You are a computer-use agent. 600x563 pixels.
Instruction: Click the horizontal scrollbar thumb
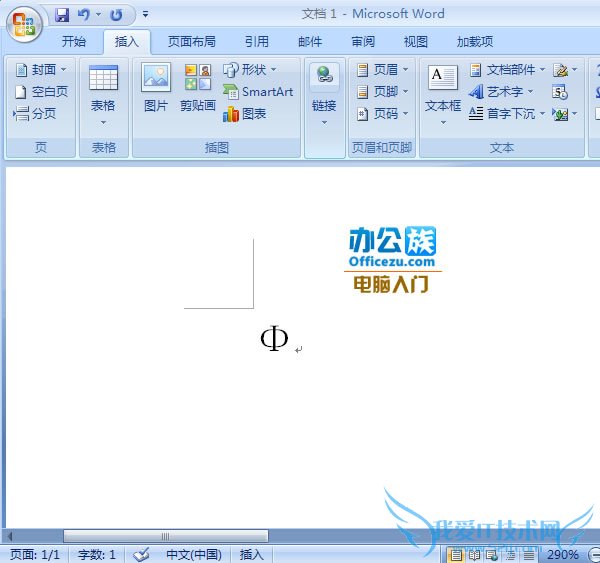tap(166, 536)
